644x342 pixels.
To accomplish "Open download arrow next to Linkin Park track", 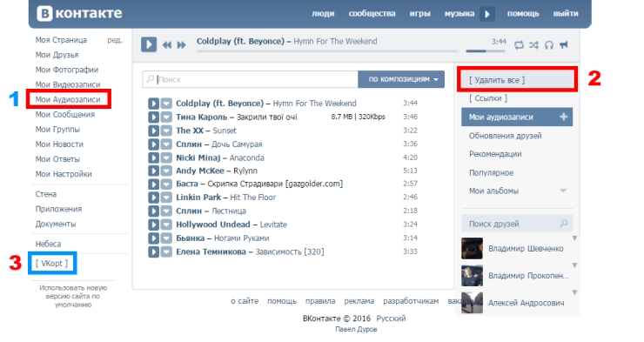I will 166,198.
